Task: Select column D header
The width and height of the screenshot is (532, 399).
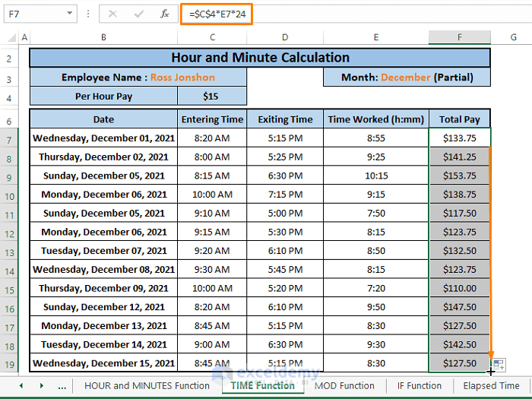Action: 285,37
